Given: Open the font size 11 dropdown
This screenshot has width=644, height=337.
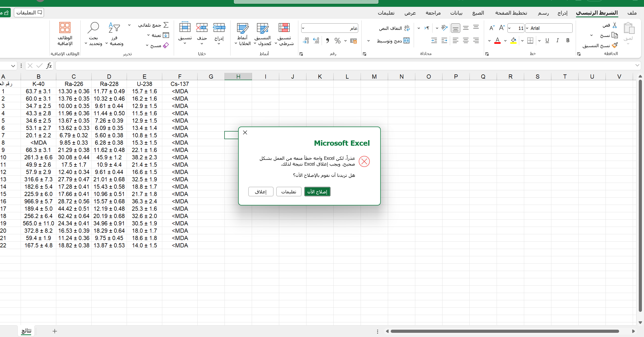Looking at the screenshot, I should [x=509, y=28].
